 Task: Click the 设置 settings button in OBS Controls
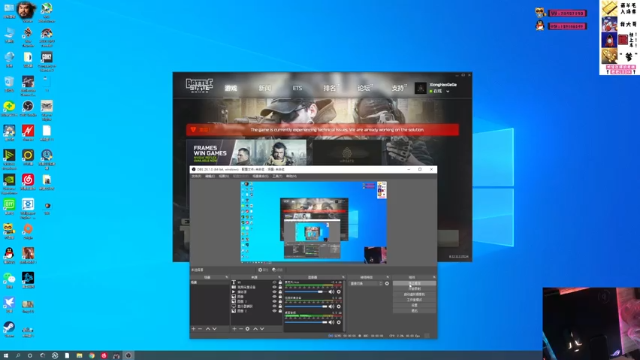(x=414, y=305)
